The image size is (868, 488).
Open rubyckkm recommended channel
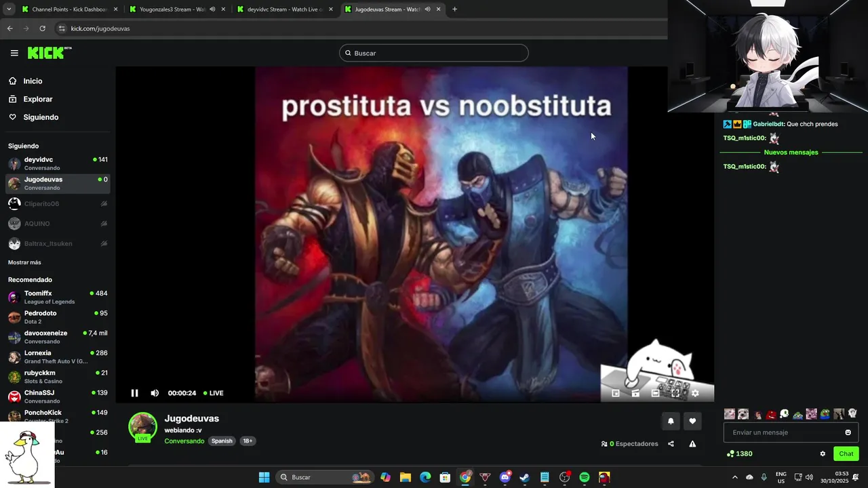pos(58,377)
